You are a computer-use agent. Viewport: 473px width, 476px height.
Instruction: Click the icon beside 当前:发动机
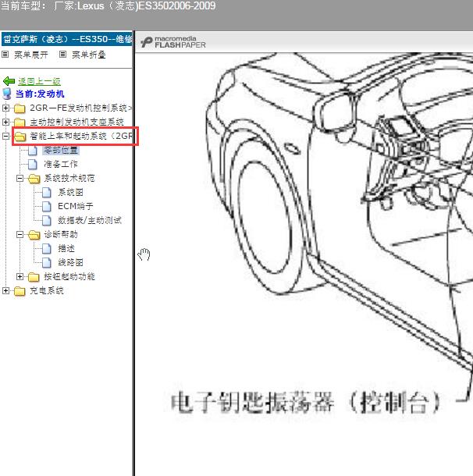7,94
